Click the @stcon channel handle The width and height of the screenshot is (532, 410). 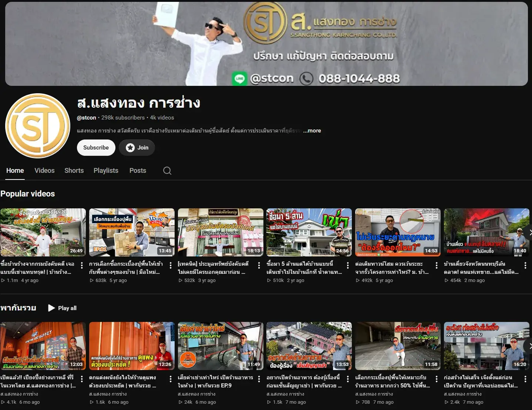pos(87,118)
